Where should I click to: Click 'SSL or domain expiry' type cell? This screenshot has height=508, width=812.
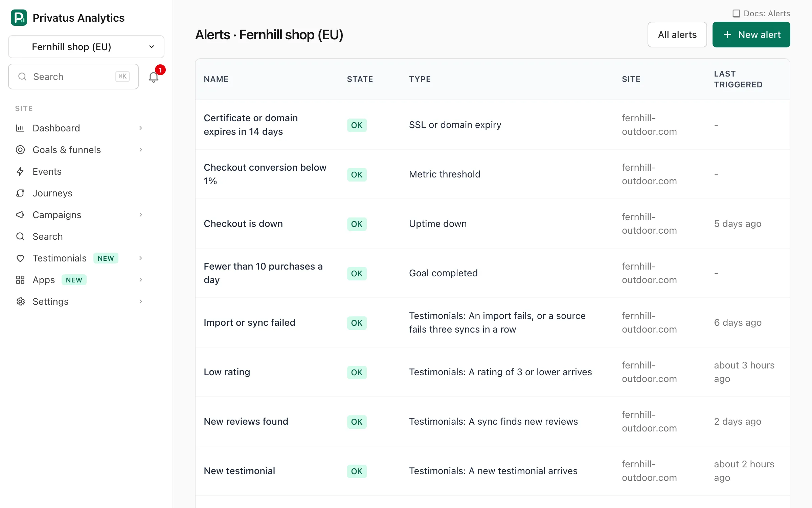455,125
